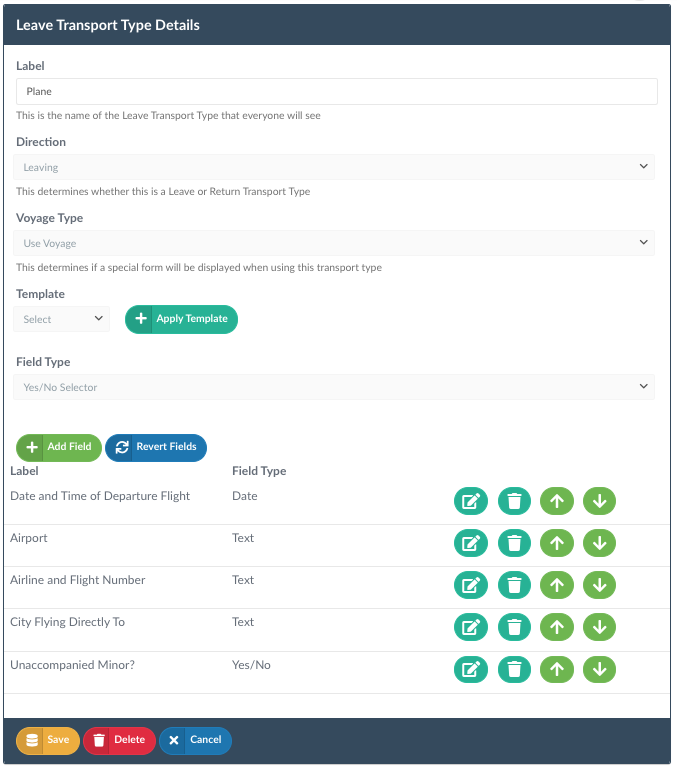The height and width of the screenshot is (770, 677).
Task: Move City Flying Directly To field down
Action: coord(599,627)
